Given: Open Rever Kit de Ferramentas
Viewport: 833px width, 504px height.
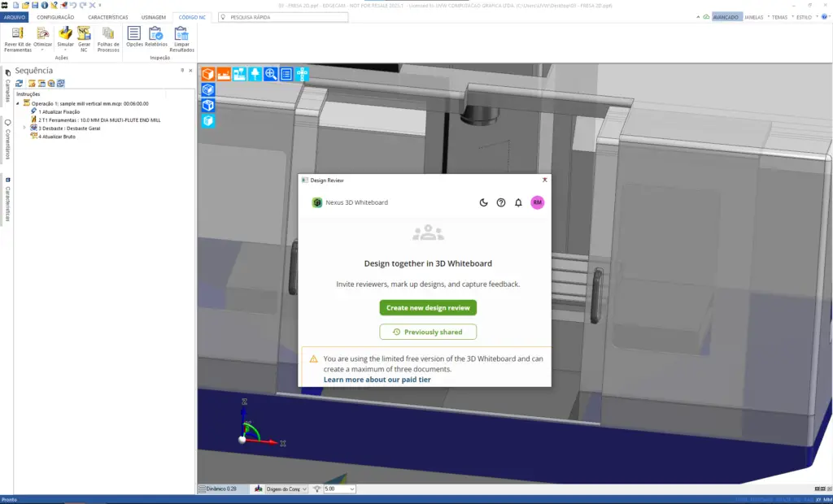Looking at the screenshot, I should (x=17, y=33).
